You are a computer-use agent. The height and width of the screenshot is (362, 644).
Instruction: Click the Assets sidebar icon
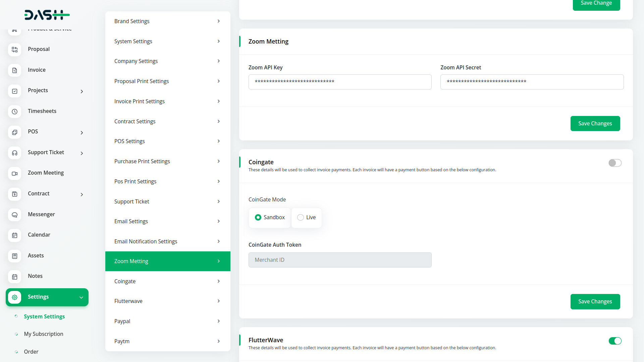point(14,256)
